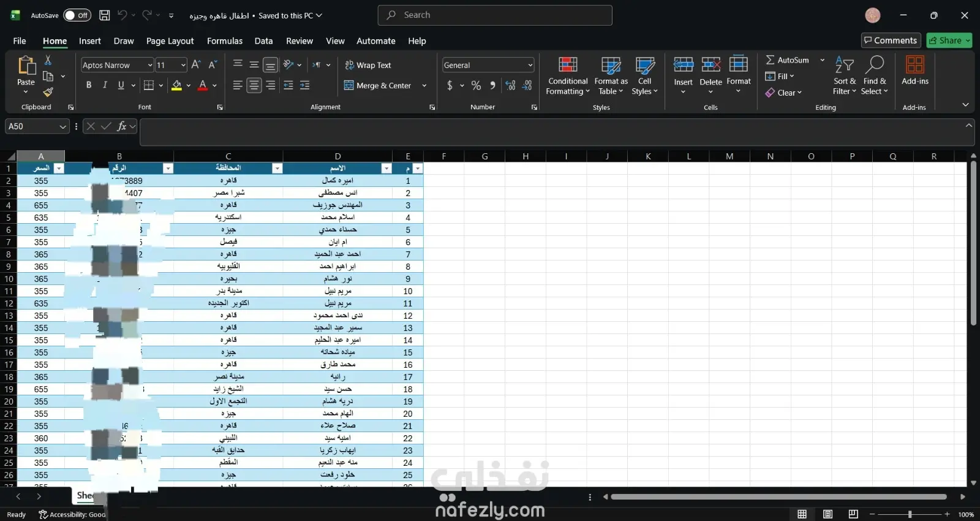Switch to Page Break Preview view
This screenshot has height=521, width=980.
pos(853,514)
